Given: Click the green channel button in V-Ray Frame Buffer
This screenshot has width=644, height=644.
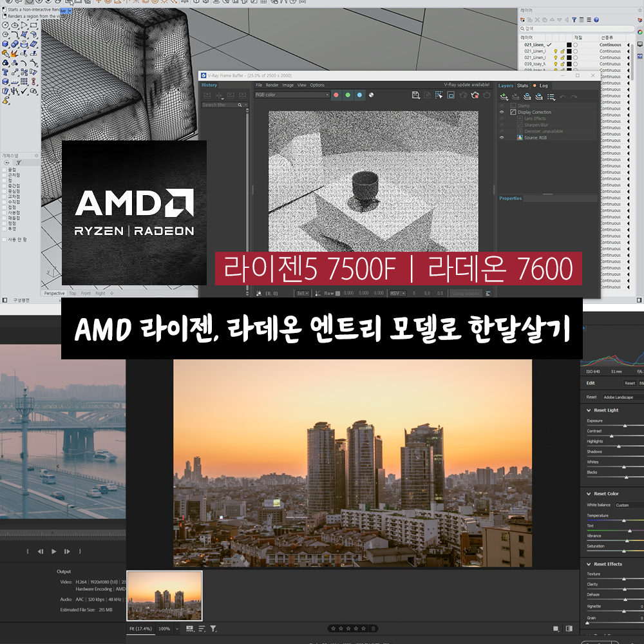Looking at the screenshot, I should (x=348, y=95).
